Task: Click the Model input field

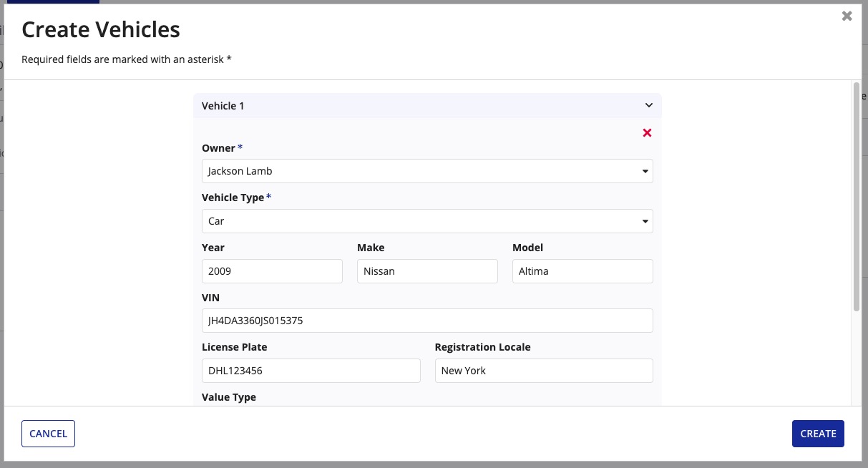Action: point(582,271)
